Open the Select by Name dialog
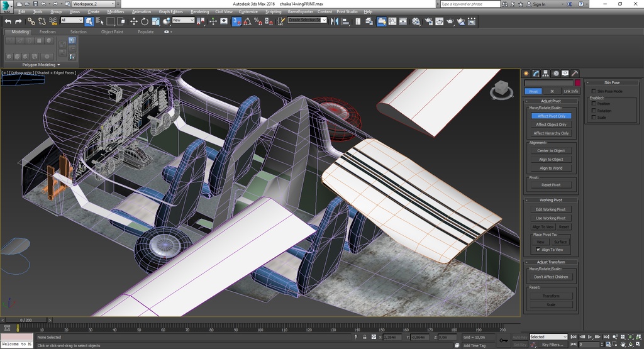This screenshot has width=644, height=349. coord(100,21)
